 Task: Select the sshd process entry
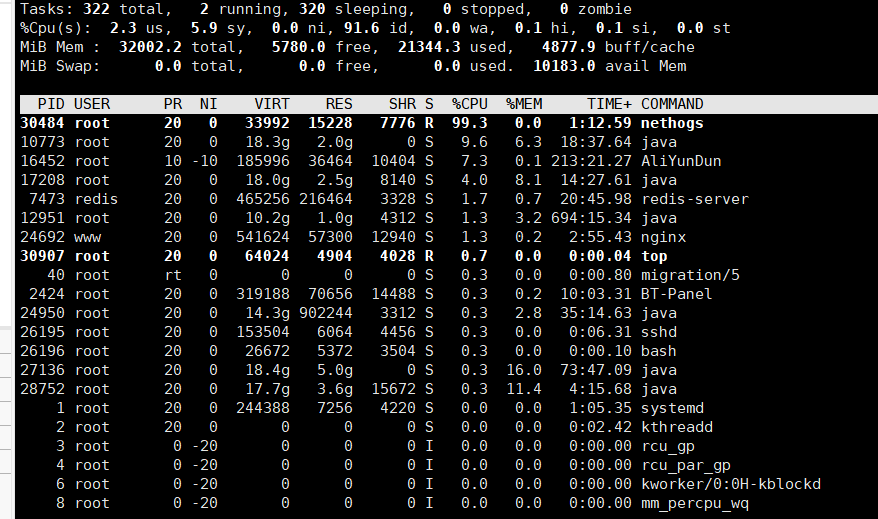[659, 332]
